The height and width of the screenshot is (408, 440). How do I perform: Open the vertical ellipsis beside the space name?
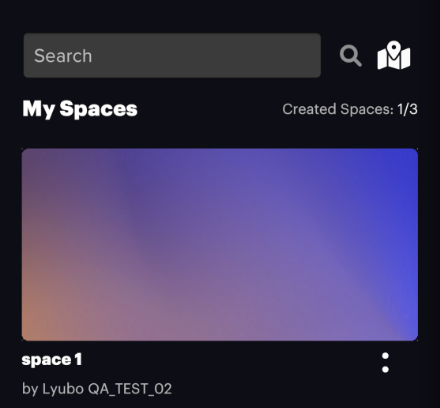point(385,363)
